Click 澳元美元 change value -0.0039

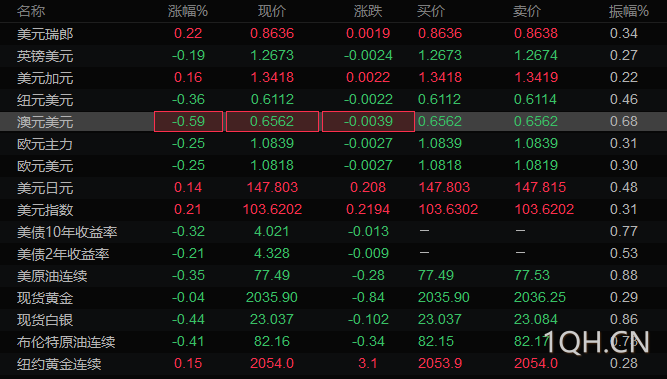click(368, 121)
